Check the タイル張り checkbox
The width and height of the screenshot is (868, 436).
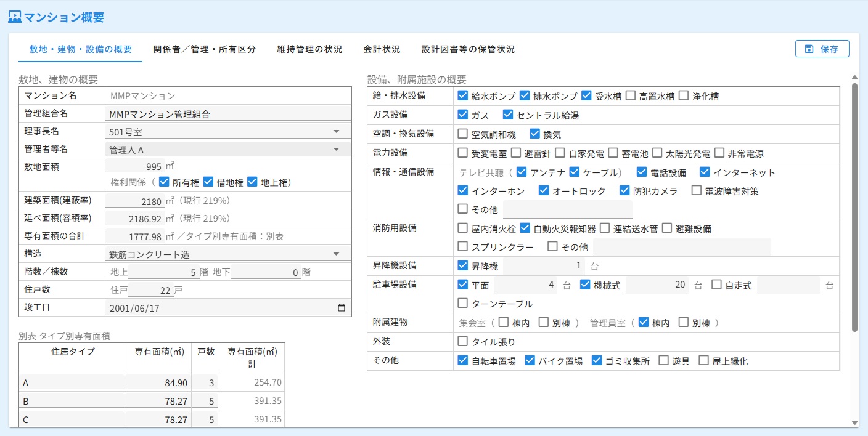tap(463, 341)
